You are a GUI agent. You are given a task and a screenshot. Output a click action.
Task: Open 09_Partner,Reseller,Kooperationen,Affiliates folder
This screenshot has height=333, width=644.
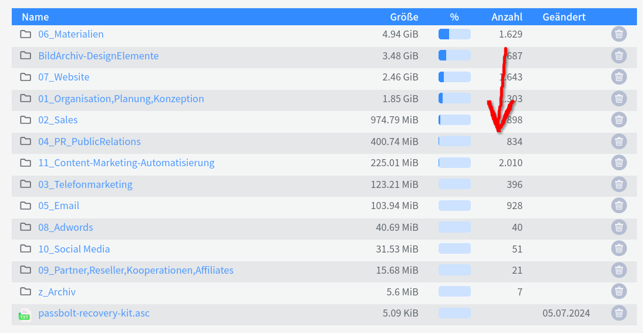pos(136,270)
